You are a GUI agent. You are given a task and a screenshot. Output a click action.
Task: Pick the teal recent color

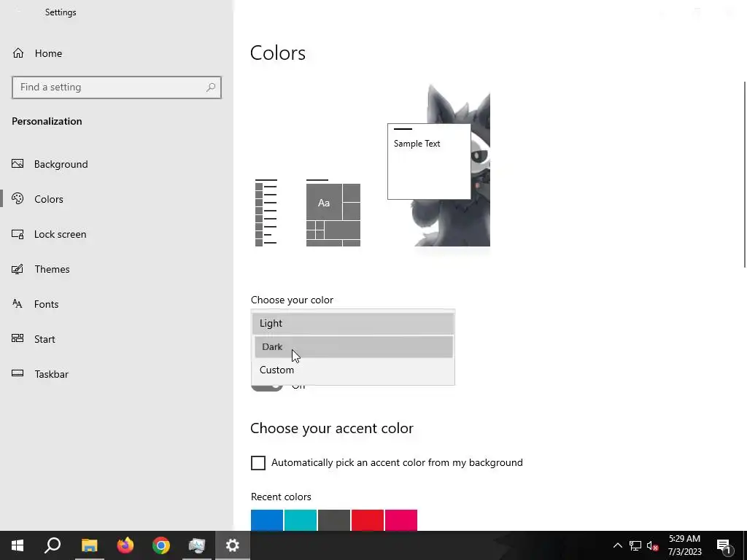pos(301,520)
